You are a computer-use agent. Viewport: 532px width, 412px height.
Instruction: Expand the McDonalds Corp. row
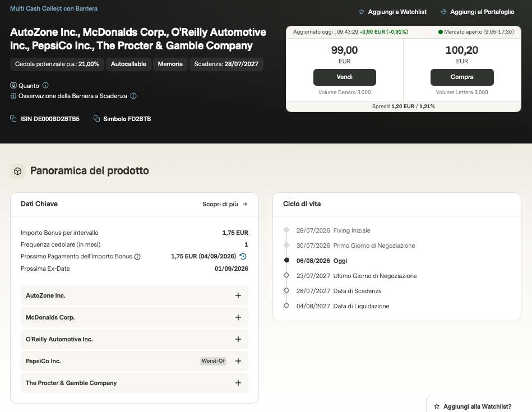(x=135, y=317)
